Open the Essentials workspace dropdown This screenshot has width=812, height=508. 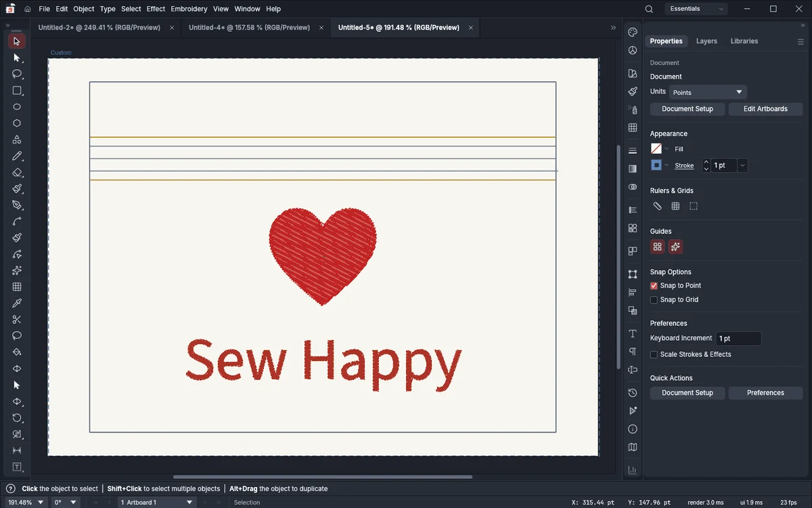[x=696, y=9]
